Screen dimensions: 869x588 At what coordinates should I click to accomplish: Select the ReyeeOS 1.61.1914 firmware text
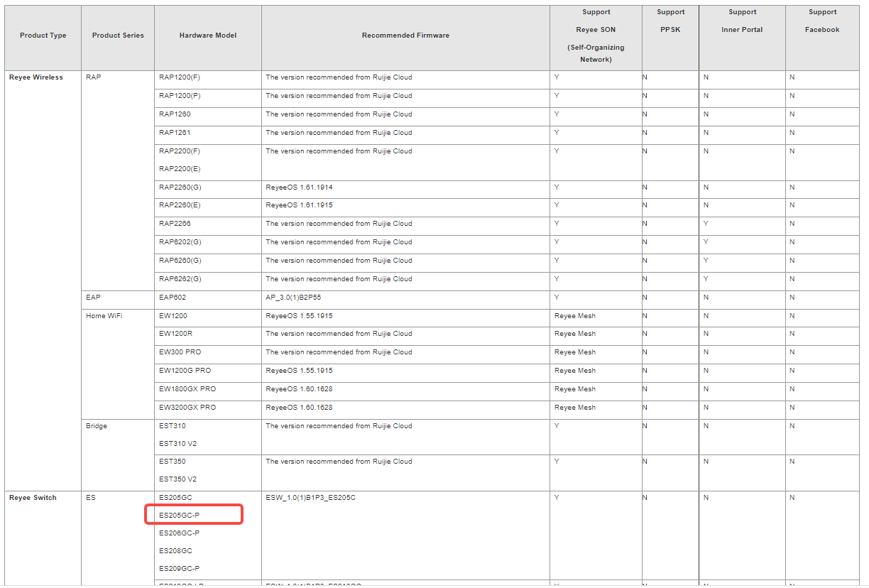299,187
